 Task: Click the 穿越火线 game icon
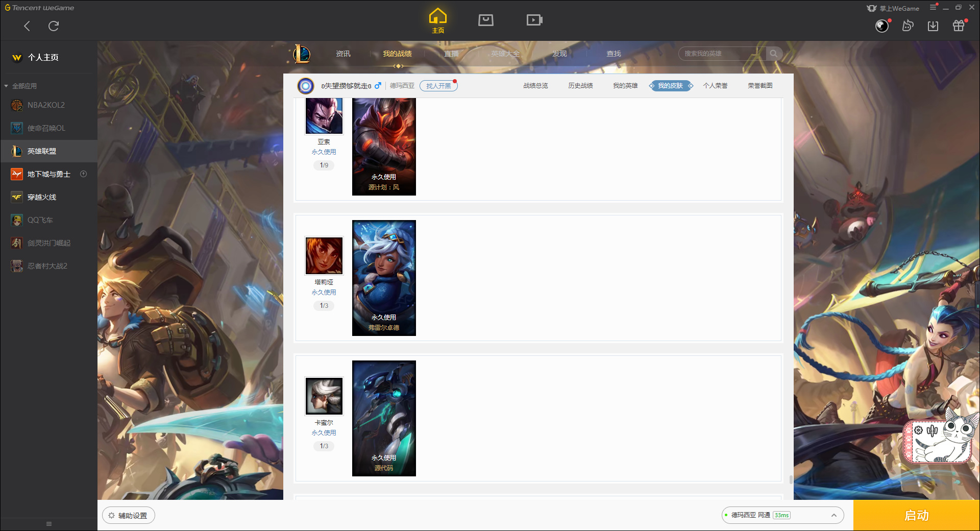17,197
